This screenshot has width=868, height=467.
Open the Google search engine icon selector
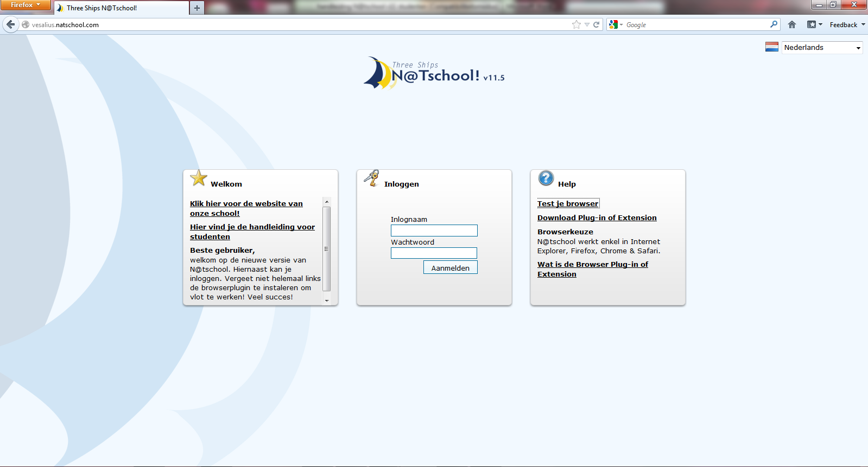click(x=616, y=24)
